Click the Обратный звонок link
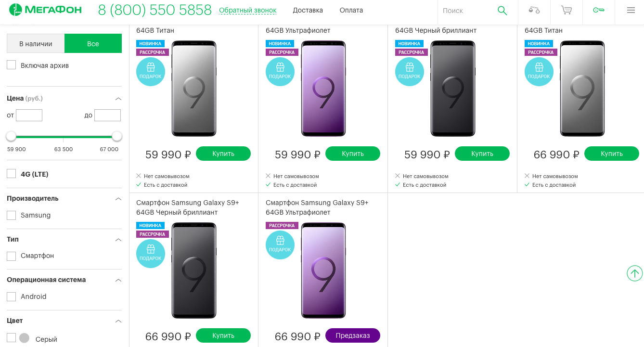Viewport: 644px width, 347px height. 247,10
